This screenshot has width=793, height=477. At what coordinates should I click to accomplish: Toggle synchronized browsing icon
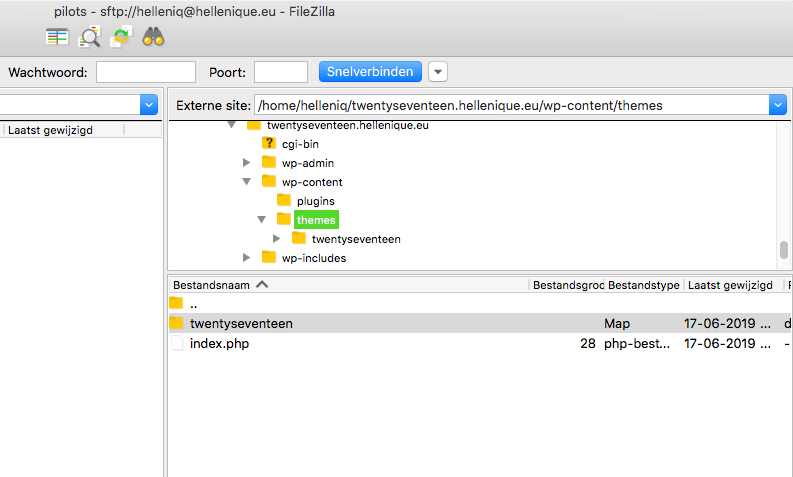121,37
